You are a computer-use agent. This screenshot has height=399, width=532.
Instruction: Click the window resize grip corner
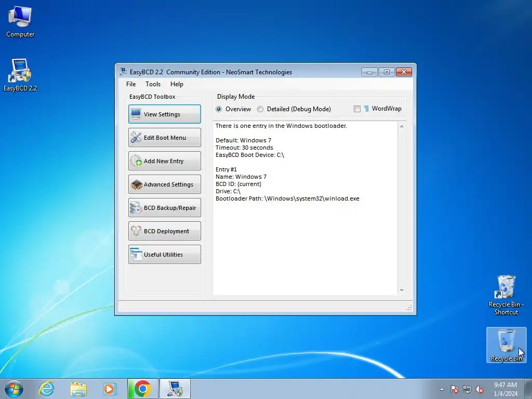[x=409, y=308]
